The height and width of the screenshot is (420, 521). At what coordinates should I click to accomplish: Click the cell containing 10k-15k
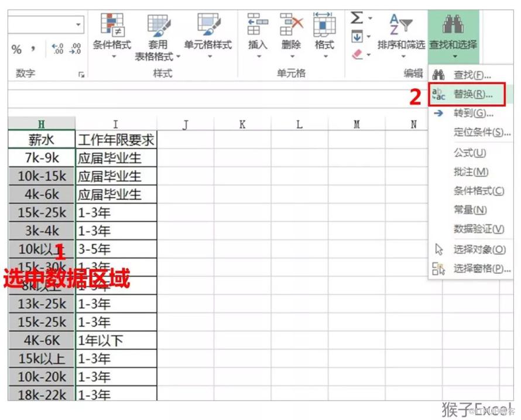click(x=42, y=176)
